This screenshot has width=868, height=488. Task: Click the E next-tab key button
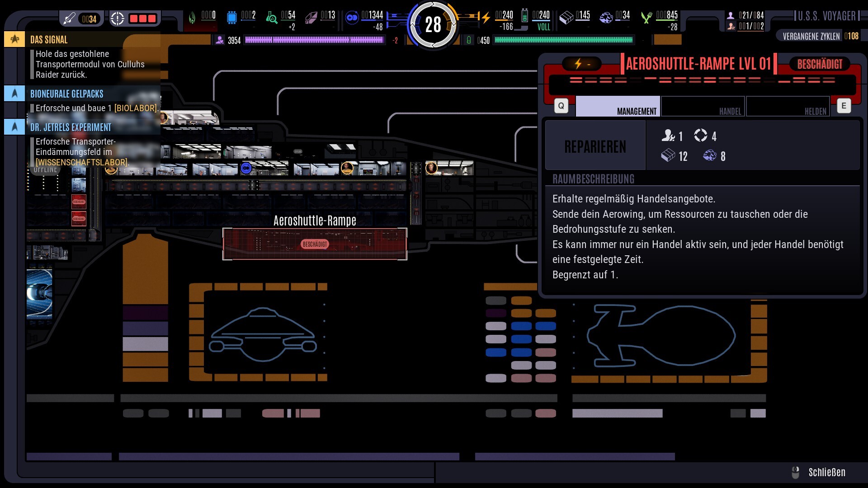click(x=844, y=106)
